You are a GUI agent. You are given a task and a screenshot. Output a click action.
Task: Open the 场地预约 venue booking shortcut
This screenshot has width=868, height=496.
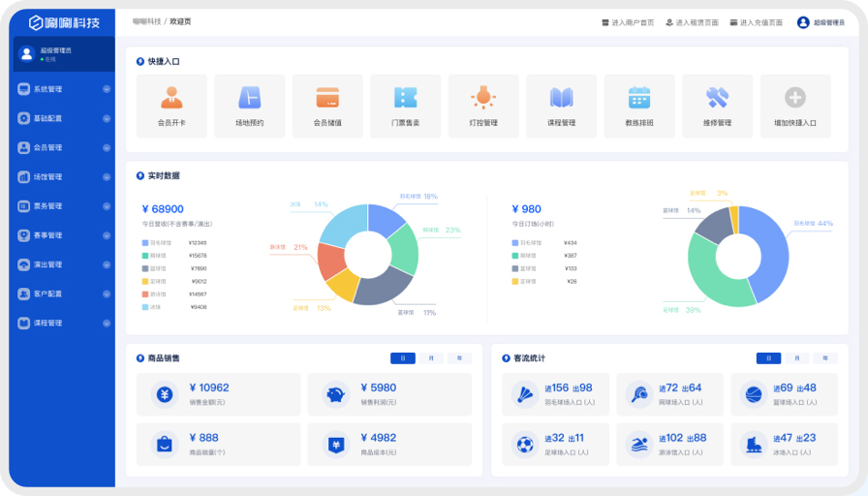(249, 98)
